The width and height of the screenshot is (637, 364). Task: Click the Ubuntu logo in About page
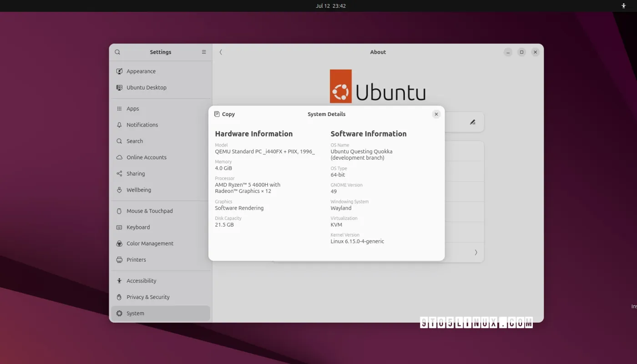(378, 86)
